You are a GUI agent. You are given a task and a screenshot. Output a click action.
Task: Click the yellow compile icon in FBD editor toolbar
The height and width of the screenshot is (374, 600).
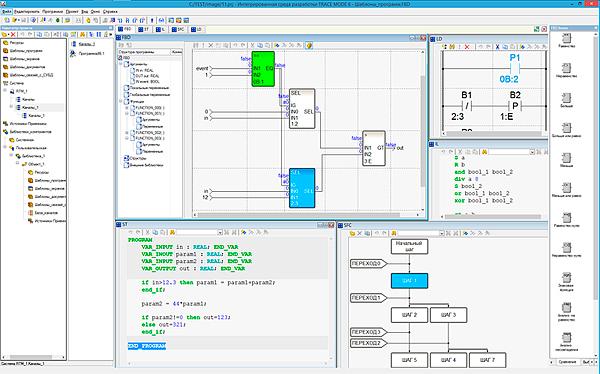[x=309, y=46]
